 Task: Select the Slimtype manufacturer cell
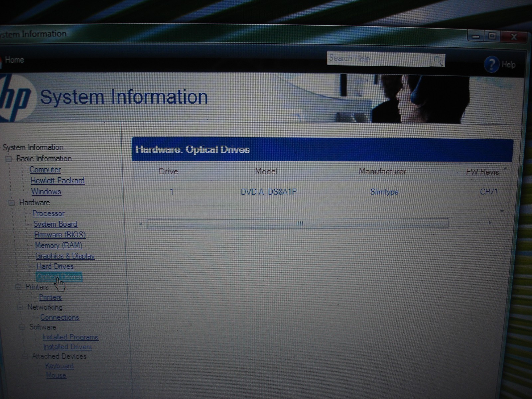coord(384,192)
